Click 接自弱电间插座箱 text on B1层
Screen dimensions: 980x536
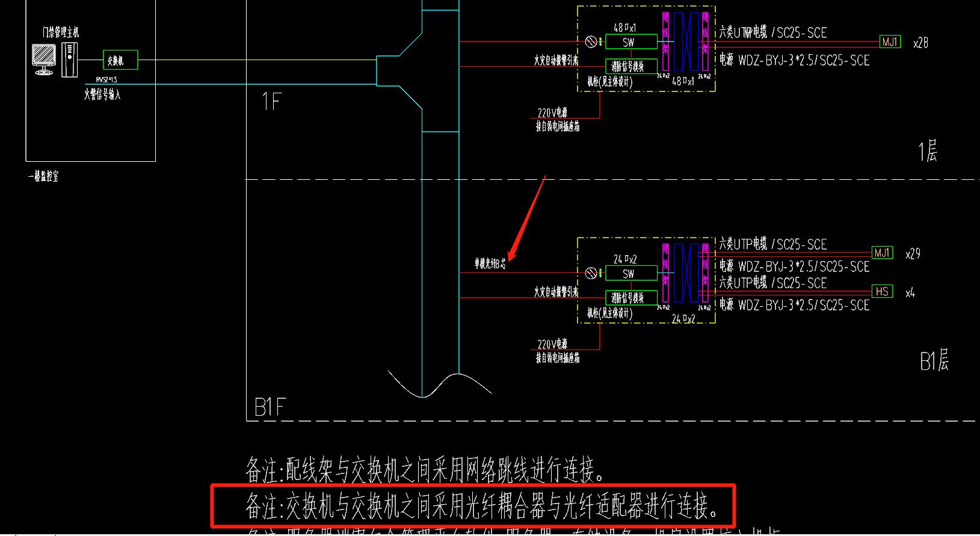click(x=558, y=359)
